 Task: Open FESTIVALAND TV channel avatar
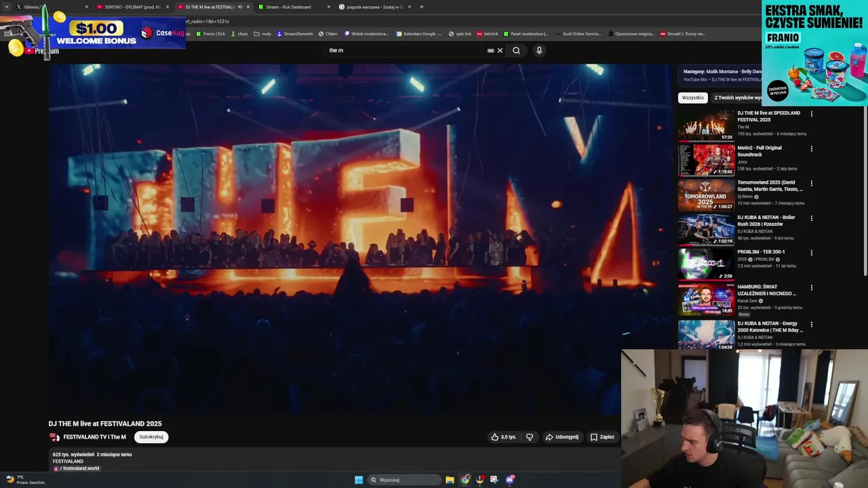pos(54,437)
